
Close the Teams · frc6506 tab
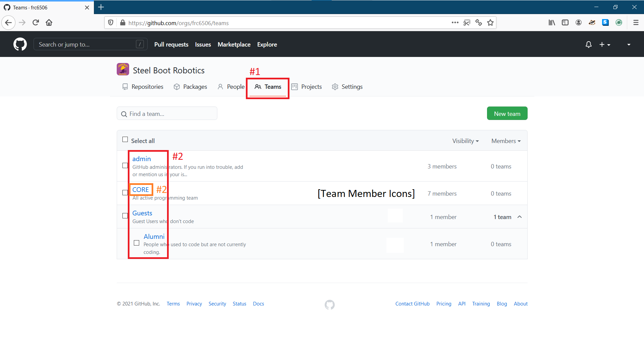[87, 7]
